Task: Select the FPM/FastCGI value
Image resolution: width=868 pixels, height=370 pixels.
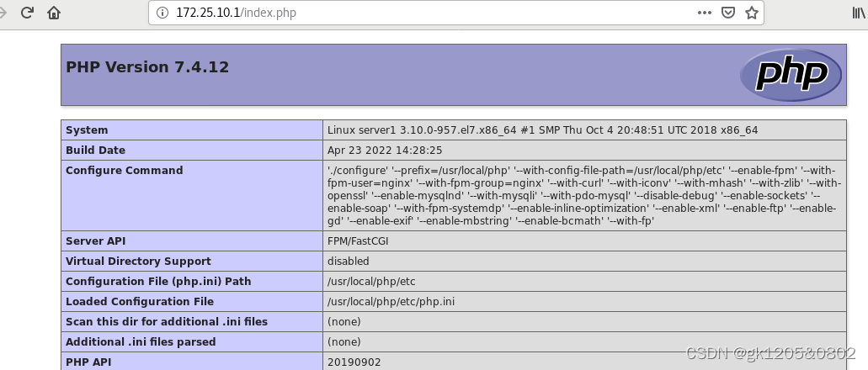Action: tap(358, 241)
